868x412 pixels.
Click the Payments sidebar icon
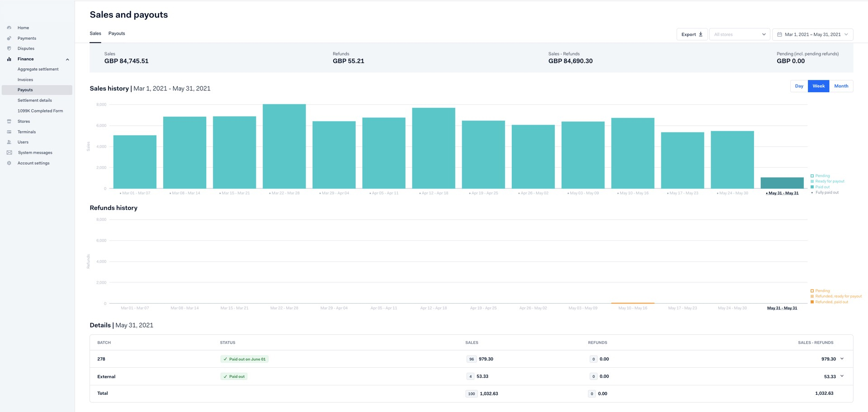9,38
